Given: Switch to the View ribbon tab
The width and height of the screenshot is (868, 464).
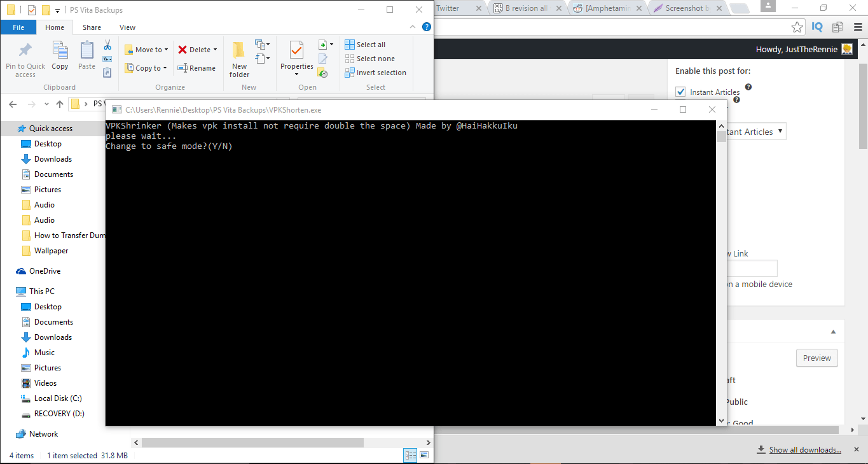Looking at the screenshot, I should click(x=127, y=27).
